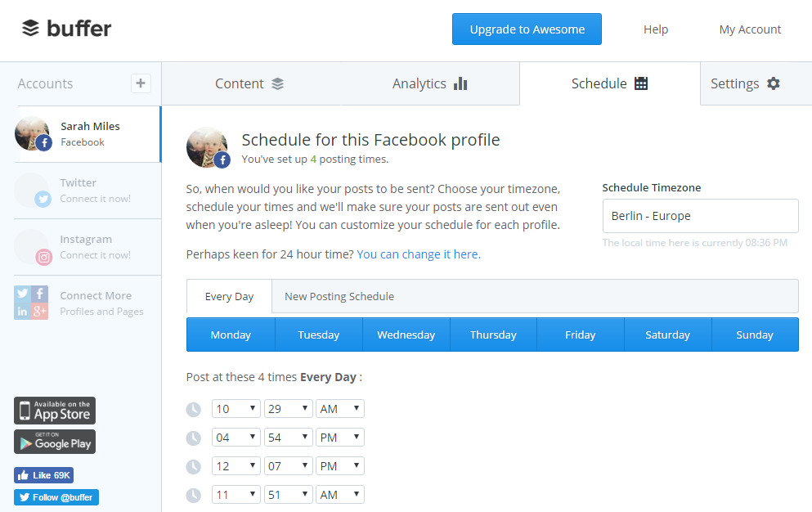
Task: Click the clock icon beside first posting time
Action: [x=194, y=409]
